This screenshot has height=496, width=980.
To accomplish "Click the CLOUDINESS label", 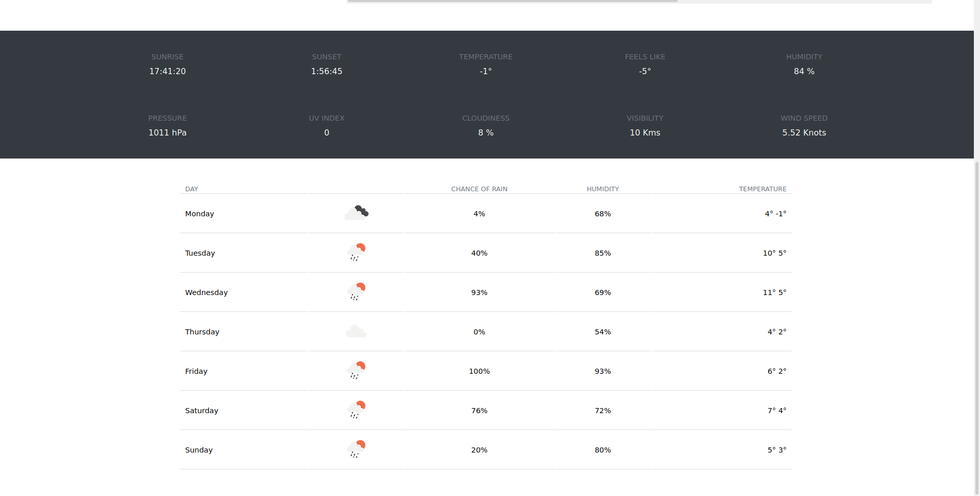I will pos(486,118).
